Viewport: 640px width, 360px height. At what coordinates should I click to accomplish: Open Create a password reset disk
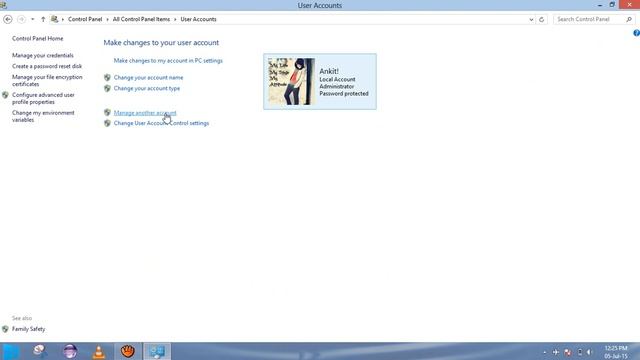pyautogui.click(x=47, y=66)
